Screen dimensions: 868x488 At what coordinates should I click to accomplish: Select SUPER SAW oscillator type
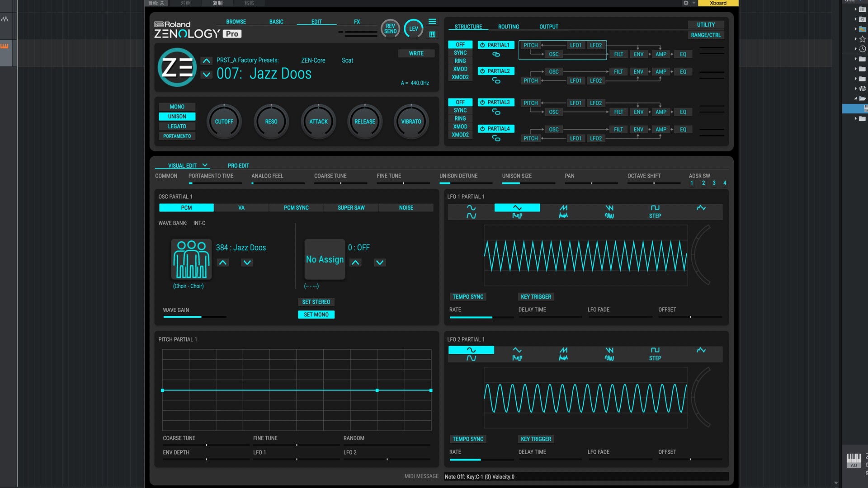click(351, 208)
